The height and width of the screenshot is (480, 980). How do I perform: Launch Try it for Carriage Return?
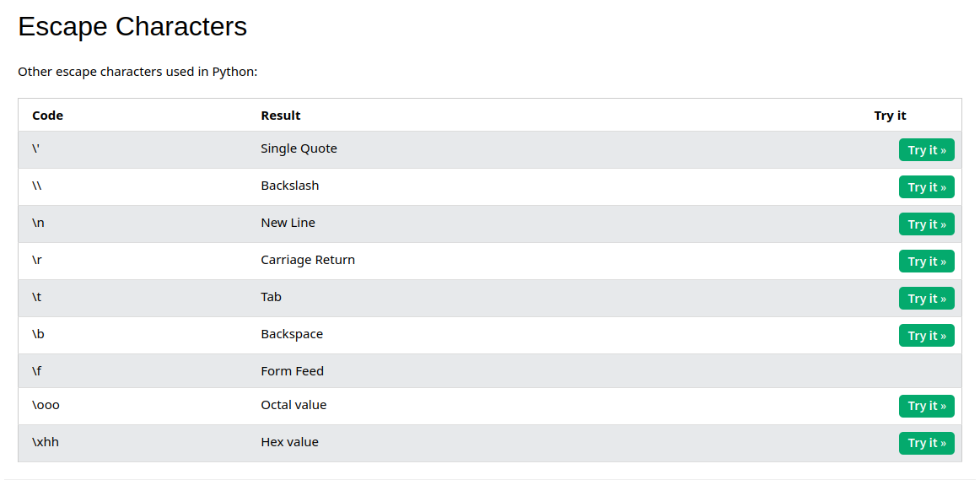(926, 262)
